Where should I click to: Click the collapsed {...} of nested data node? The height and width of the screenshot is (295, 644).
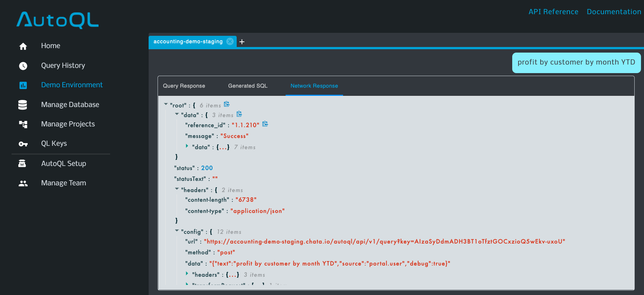click(223, 147)
